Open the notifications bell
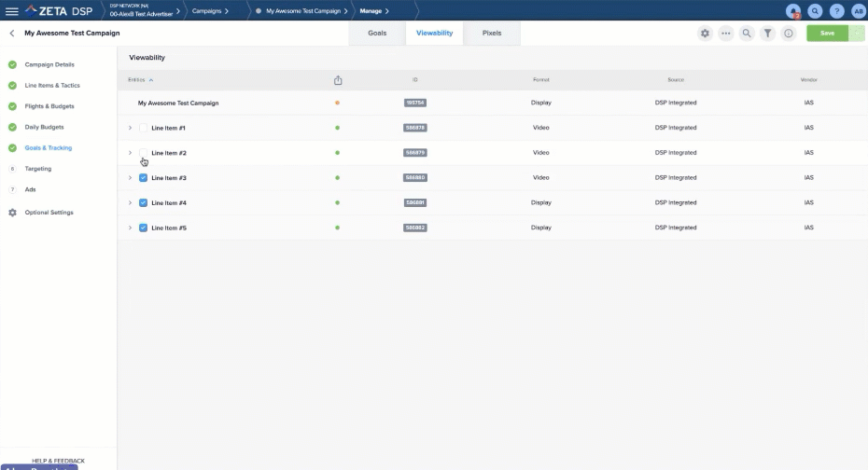This screenshot has width=868, height=470. point(793,11)
